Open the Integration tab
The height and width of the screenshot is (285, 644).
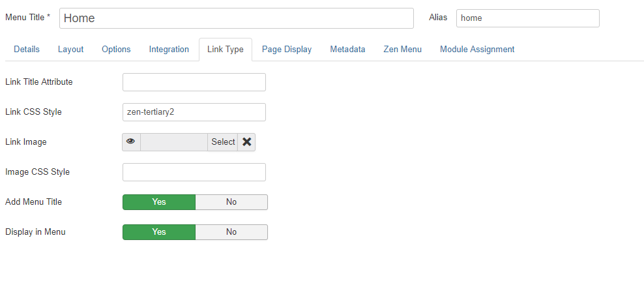point(169,50)
